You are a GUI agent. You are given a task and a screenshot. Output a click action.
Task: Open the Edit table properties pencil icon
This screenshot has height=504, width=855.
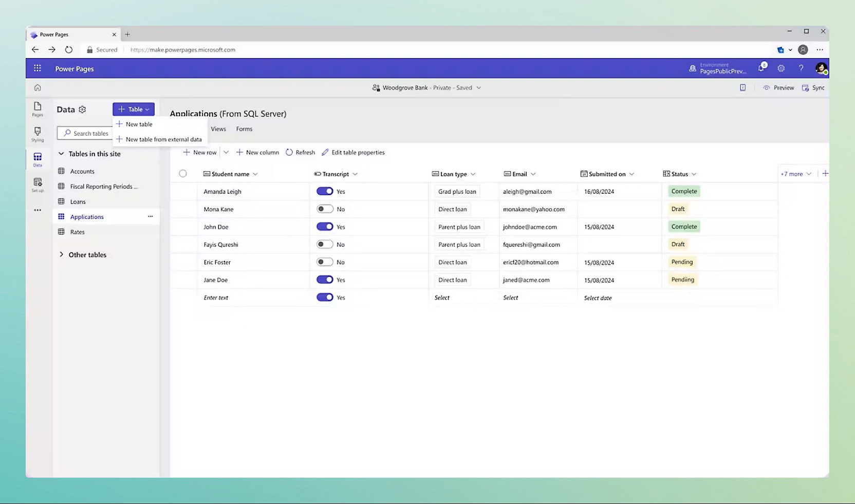[325, 152]
